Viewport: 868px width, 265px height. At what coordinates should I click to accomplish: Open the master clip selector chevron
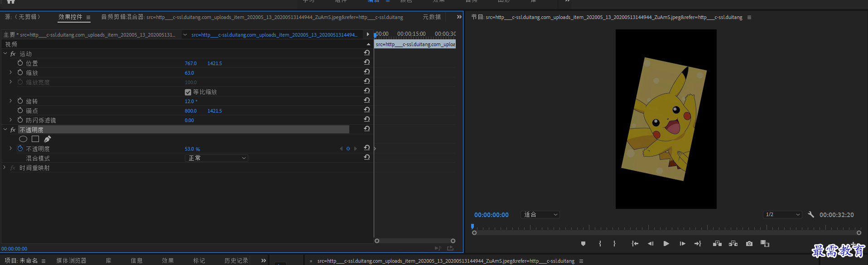click(x=185, y=34)
